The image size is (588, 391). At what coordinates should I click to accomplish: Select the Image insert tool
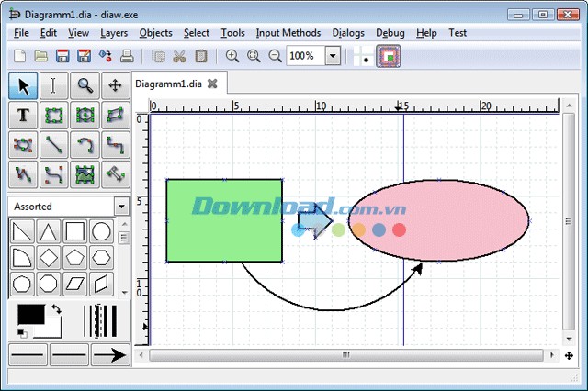85,174
